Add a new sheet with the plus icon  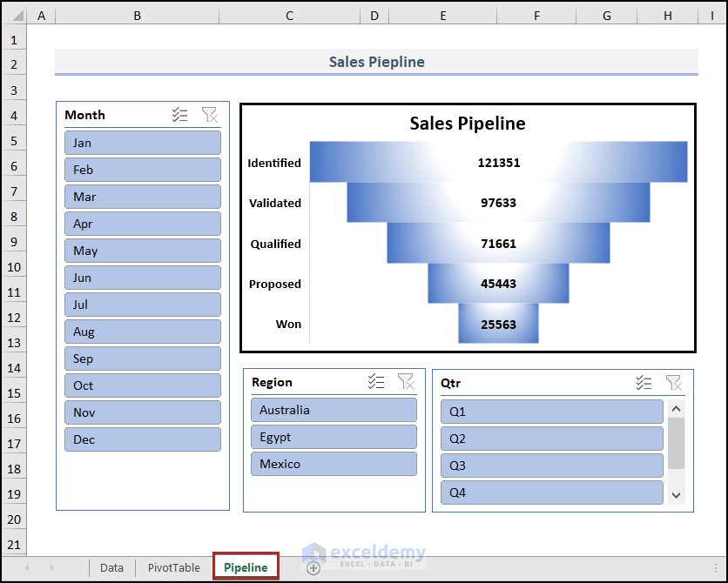[313, 567]
